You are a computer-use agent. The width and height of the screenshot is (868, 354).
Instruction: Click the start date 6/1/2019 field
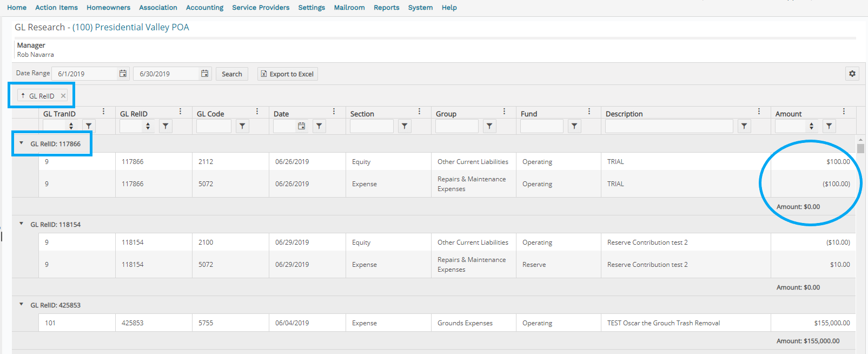[x=85, y=74]
